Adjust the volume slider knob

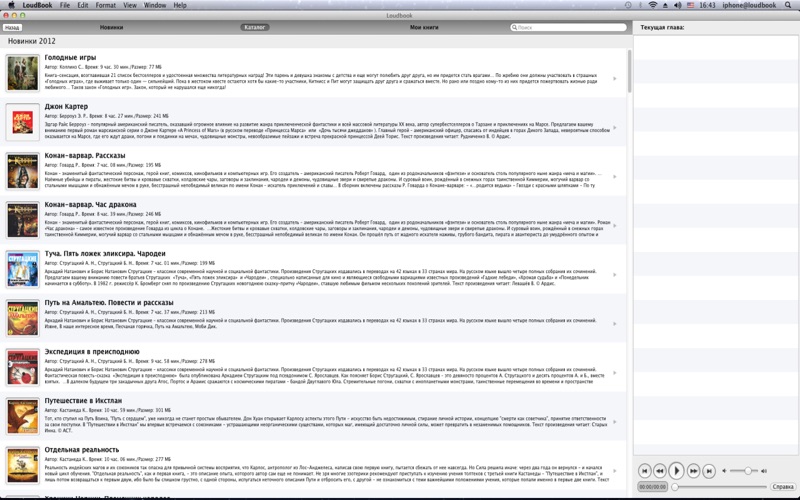coord(748,471)
